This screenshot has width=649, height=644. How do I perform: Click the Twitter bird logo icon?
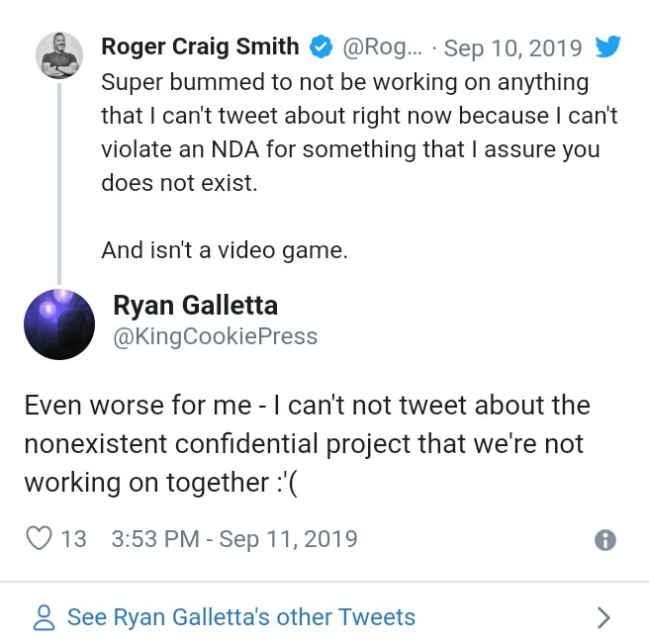coord(607,46)
